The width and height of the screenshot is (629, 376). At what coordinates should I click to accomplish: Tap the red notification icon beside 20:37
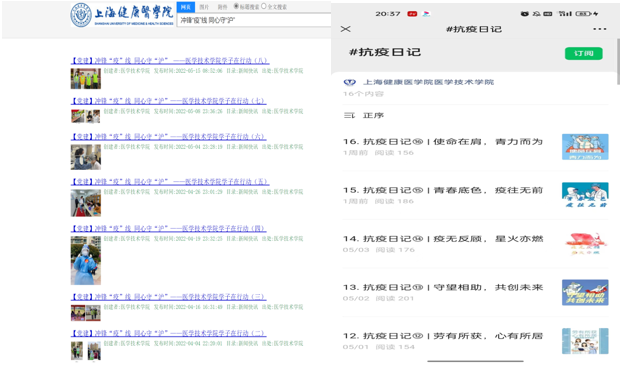(x=412, y=14)
